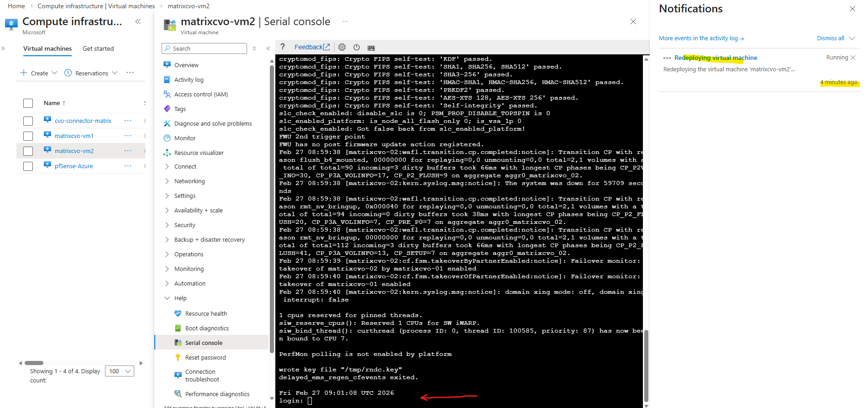This screenshot has height=408, width=868.
Task: Expand the Automation section
Action: pos(167,283)
